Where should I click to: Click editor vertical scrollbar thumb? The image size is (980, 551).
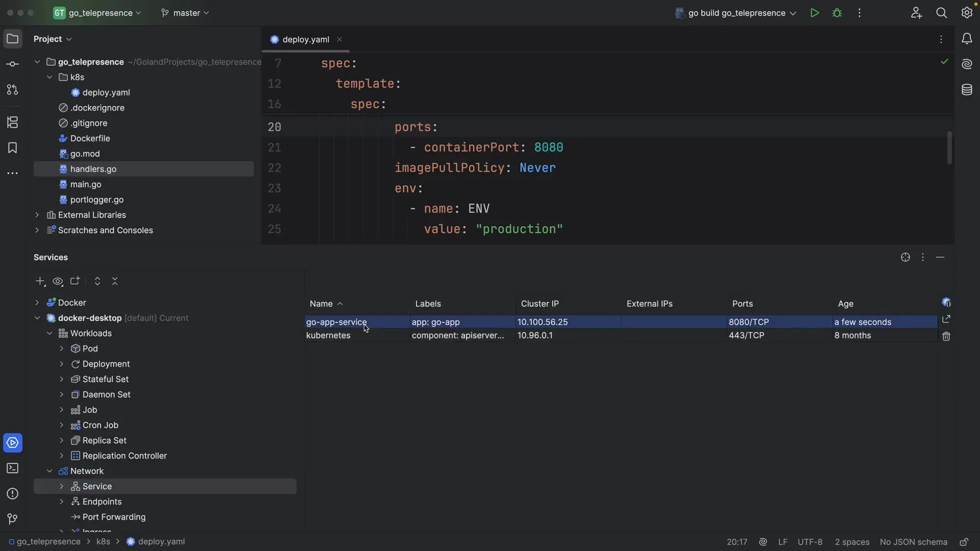click(x=949, y=148)
